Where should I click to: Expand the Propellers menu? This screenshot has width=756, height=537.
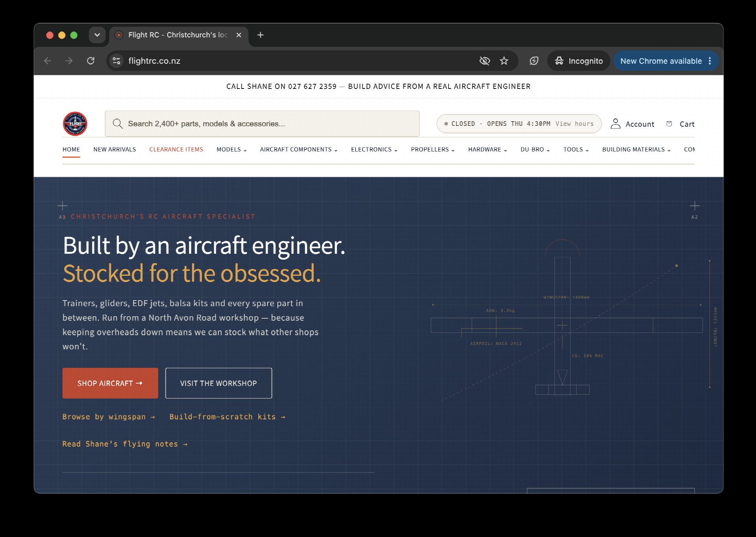pos(433,149)
